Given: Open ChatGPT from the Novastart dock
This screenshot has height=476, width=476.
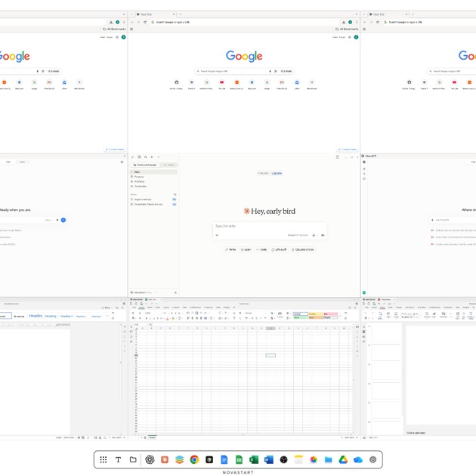Looking at the screenshot, I should point(150,459).
